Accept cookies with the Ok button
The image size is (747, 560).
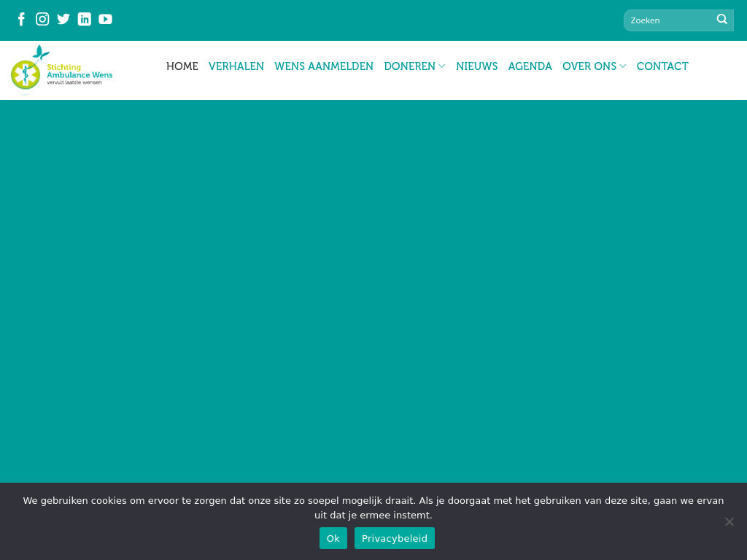(333, 538)
